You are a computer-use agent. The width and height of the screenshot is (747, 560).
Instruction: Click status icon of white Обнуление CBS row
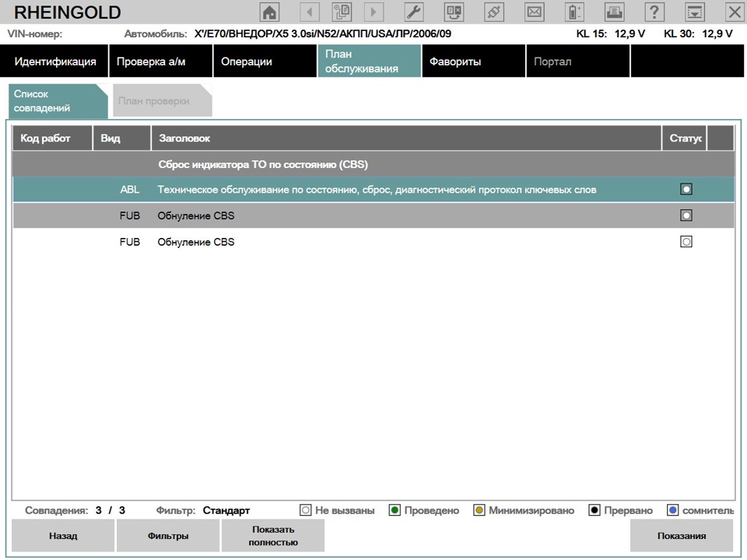(x=686, y=242)
